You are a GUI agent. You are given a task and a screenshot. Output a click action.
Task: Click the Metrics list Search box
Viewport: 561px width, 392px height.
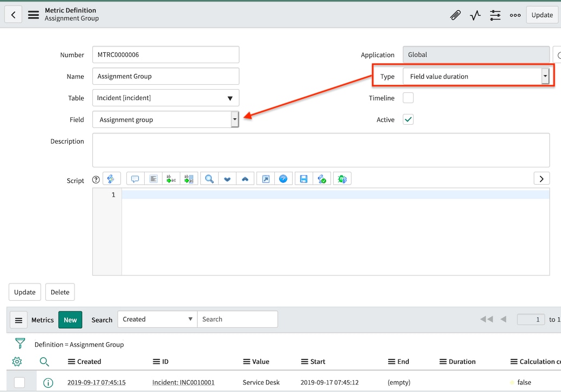[238, 319]
